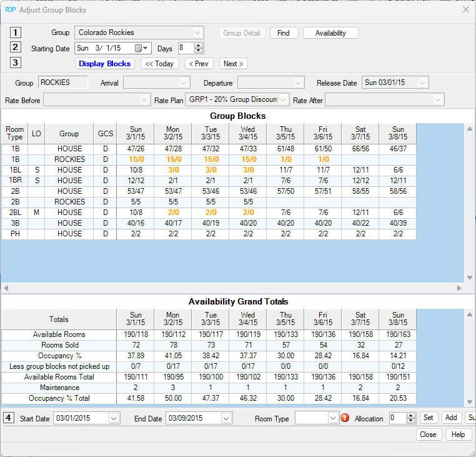Click the Maintenance row label
Screen dimensions: 476x457
coord(59,388)
